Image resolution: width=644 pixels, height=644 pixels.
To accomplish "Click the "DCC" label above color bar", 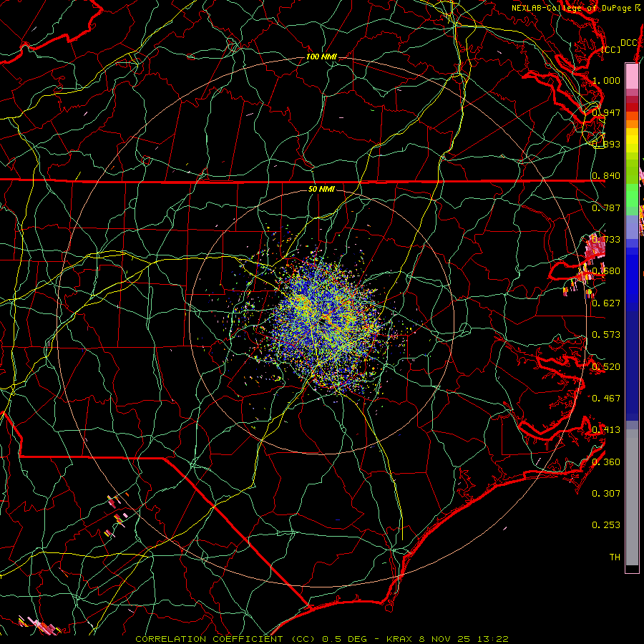I will [629, 43].
